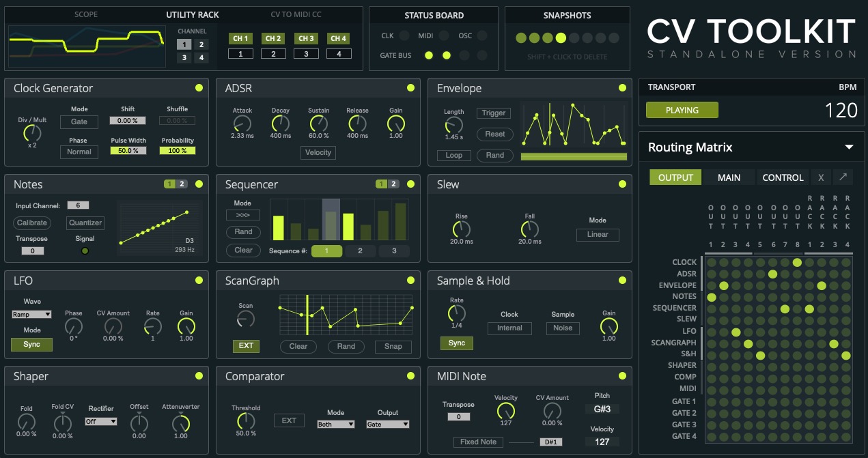
Task: Click the Shaper Offset knob
Action: [139, 423]
